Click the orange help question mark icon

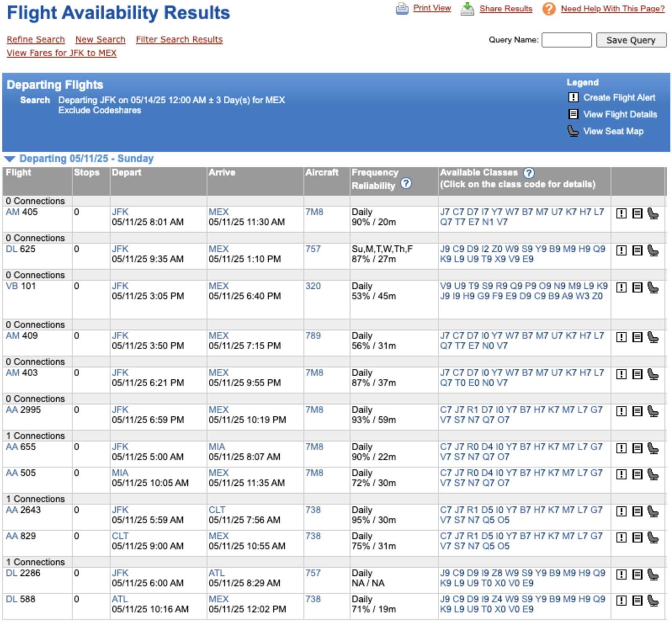pyautogui.click(x=549, y=9)
